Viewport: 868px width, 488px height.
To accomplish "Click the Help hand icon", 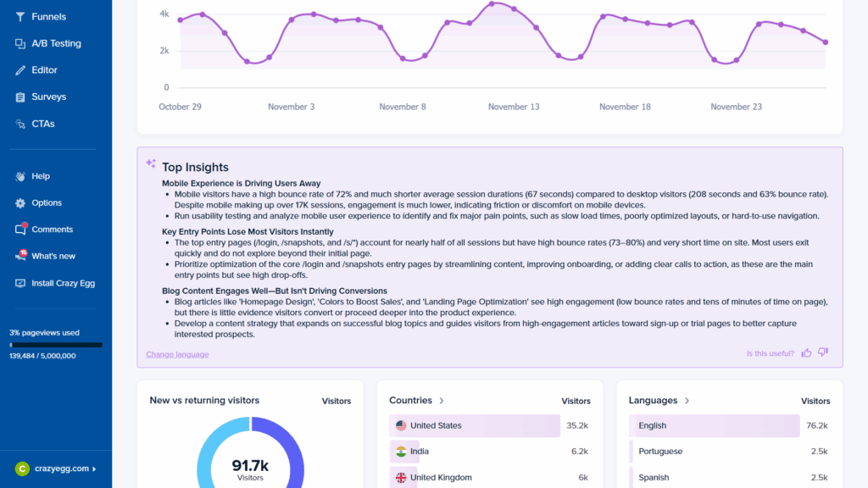I will pos(20,176).
